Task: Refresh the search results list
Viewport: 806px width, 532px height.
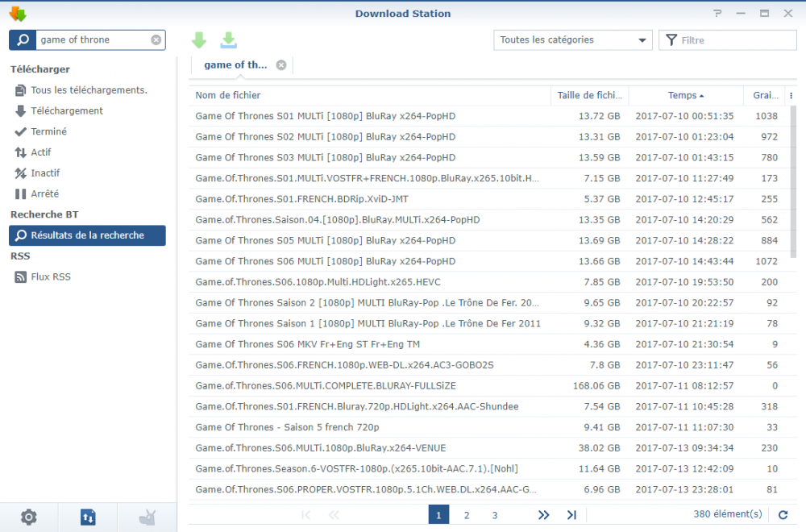Action: (783, 514)
